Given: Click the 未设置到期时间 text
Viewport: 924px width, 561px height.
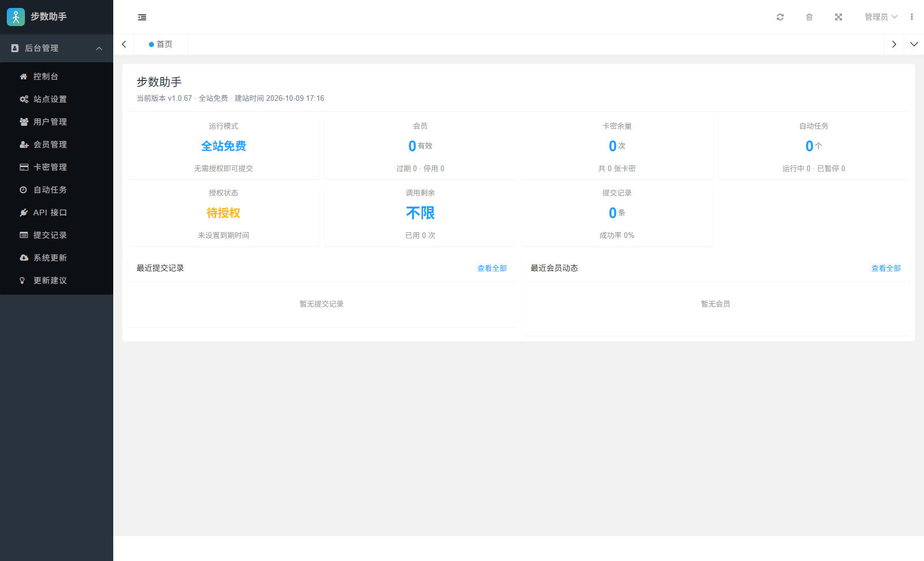Looking at the screenshot, I should 224,235.
